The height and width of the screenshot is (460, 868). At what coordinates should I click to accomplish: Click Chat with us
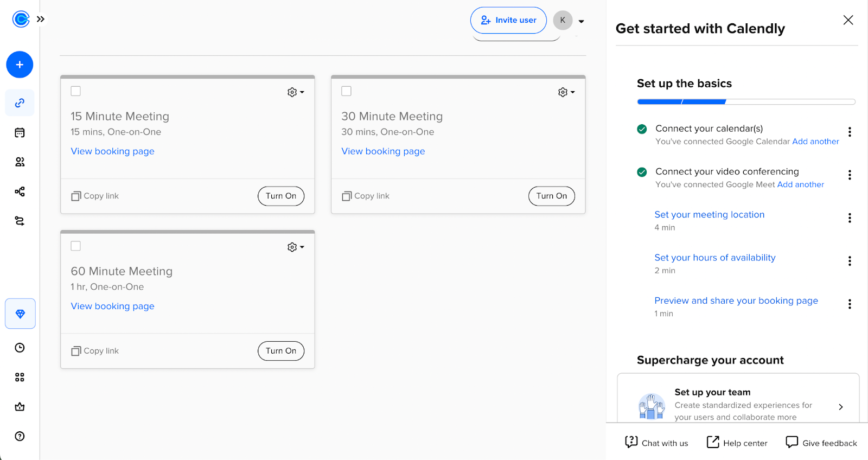click(x=656, y=443)
